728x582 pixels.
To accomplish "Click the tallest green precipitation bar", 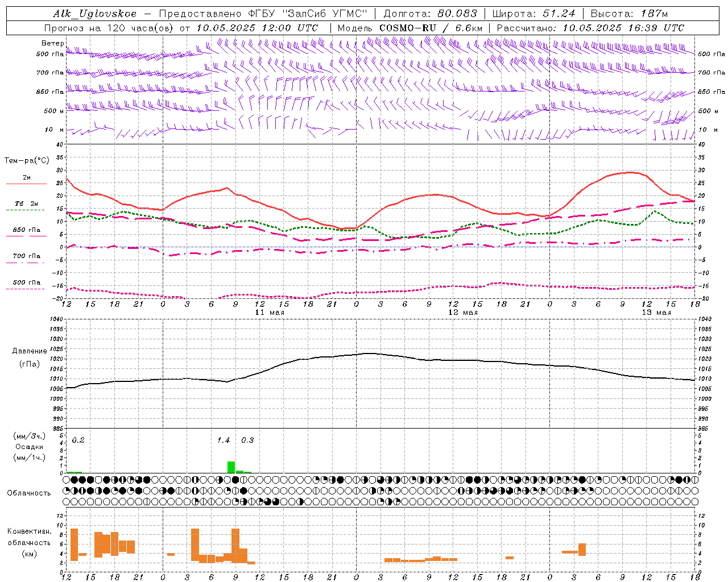I will [x=231, y=467].
